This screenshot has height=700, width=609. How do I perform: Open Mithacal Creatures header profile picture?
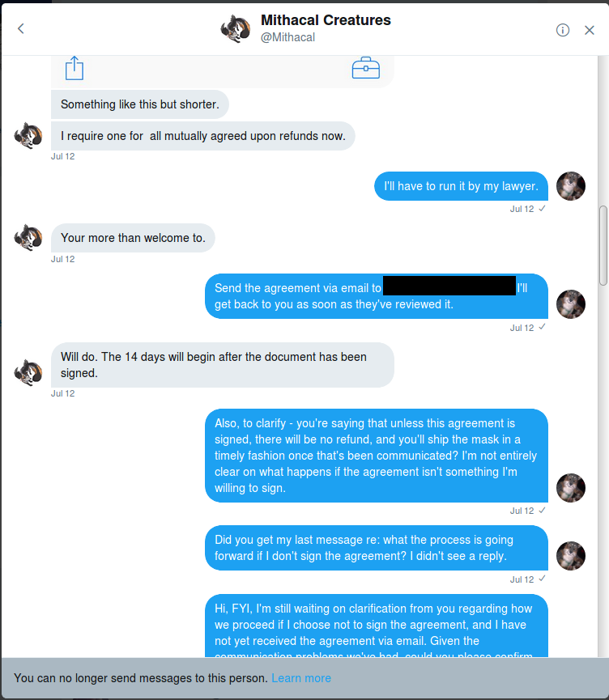click(x=235, y=29)
